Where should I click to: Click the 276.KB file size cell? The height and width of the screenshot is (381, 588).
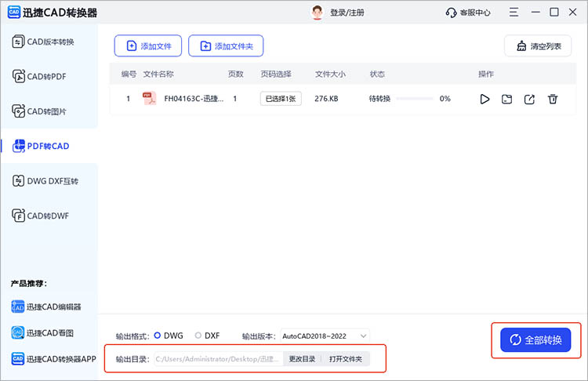[x=326, y=99]
